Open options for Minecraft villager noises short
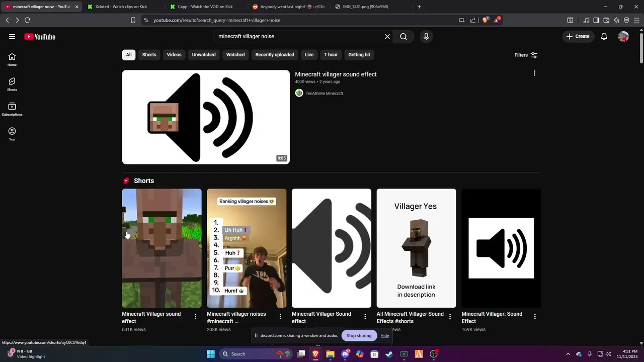 pos(280,316)
